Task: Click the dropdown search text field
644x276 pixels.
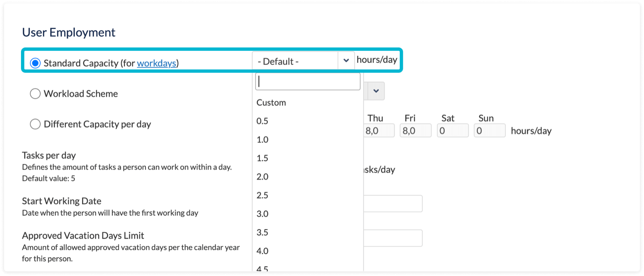Action: [x=308, y=82]
